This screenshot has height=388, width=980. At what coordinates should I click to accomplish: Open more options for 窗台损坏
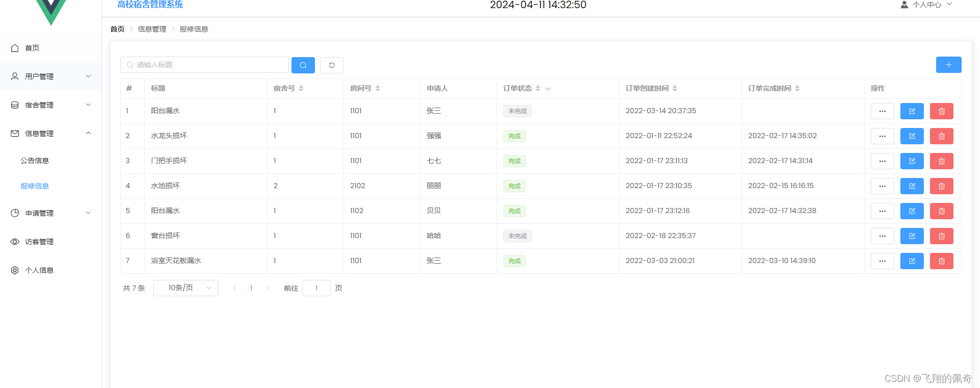pyautogui.click(x=882, y=236)
